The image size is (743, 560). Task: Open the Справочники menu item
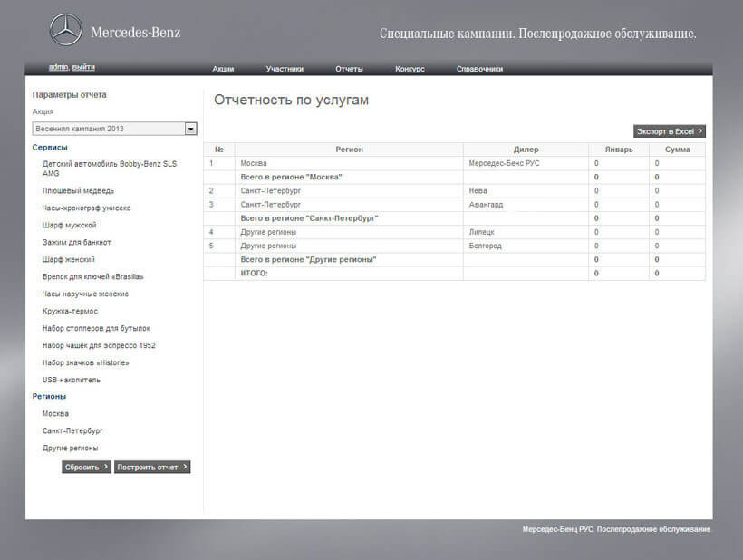[479, 69]
